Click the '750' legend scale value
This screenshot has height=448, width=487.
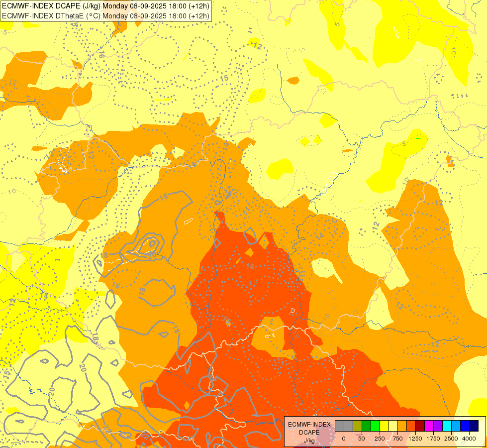pos(397,439)
